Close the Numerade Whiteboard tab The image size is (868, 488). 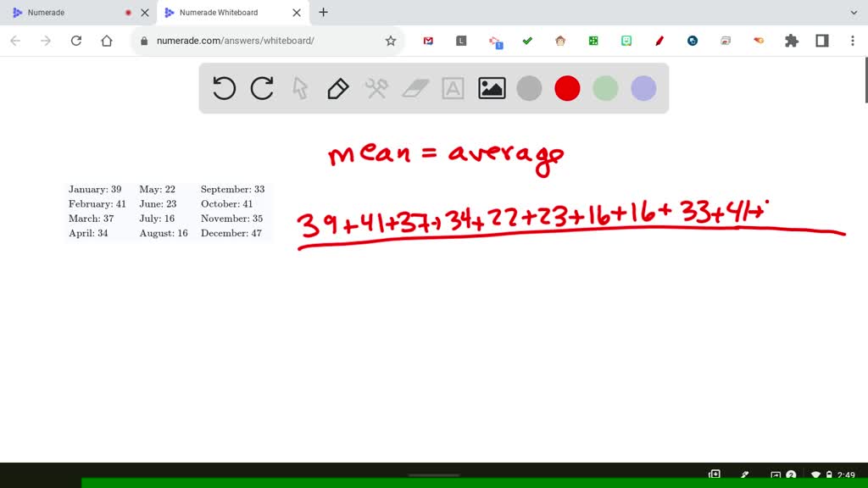[x=298, y=13]
